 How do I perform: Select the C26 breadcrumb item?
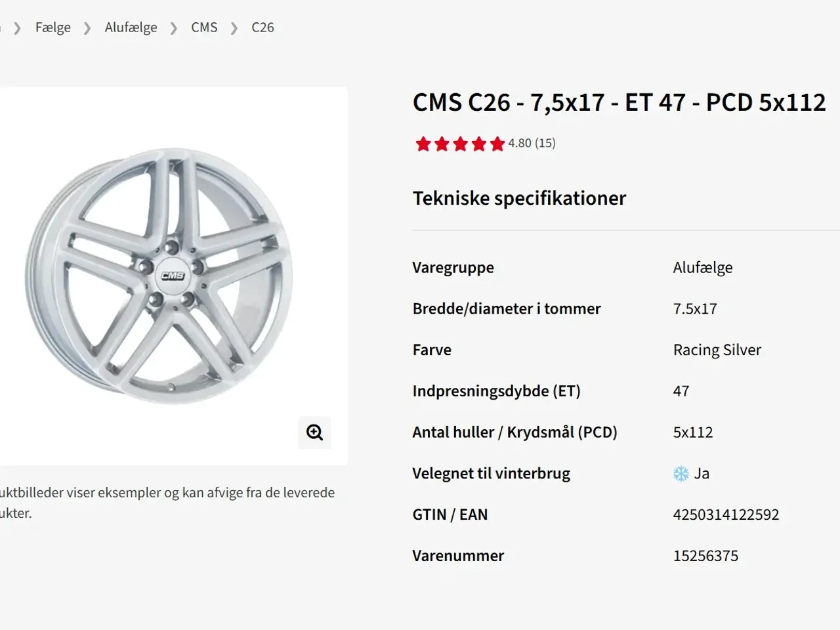(262, 28)
